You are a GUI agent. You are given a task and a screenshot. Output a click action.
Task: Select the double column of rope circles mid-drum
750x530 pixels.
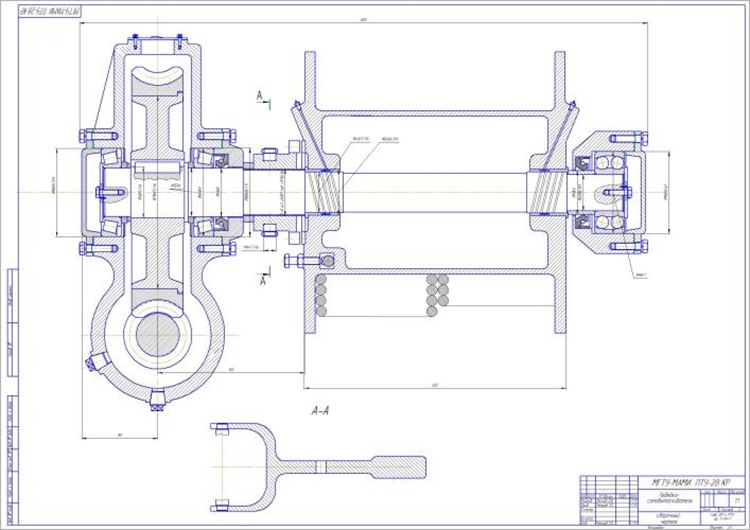[438, 295]
